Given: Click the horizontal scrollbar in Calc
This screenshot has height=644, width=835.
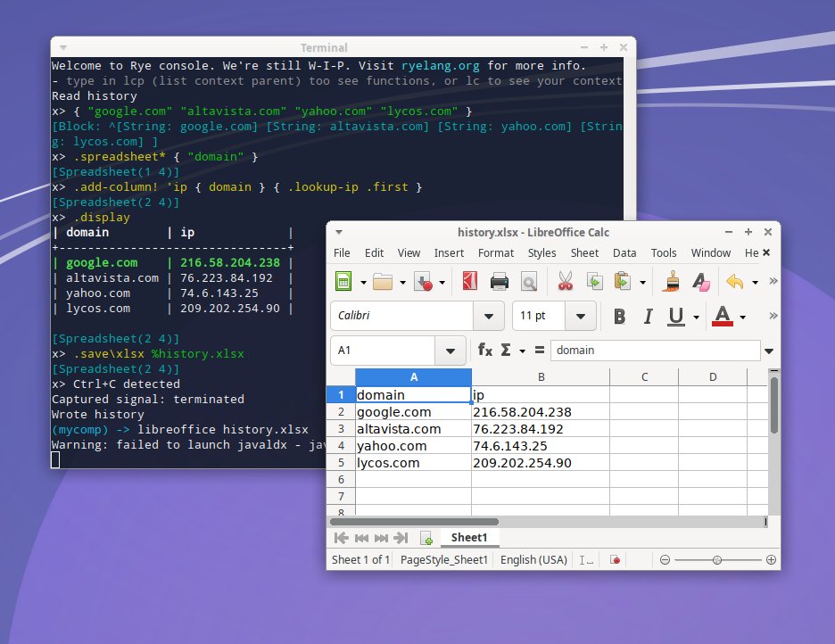Looking at the screenshot, I should coord(414,522).
